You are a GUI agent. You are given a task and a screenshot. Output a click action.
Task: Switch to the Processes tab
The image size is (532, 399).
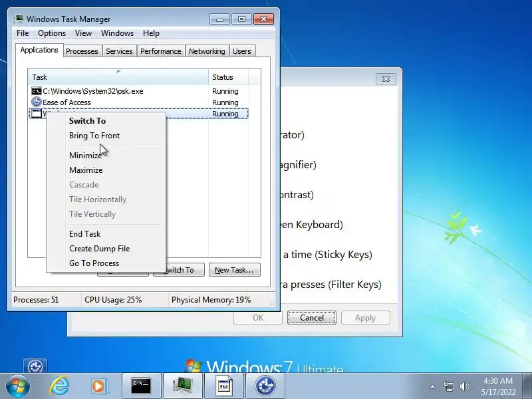82,51
